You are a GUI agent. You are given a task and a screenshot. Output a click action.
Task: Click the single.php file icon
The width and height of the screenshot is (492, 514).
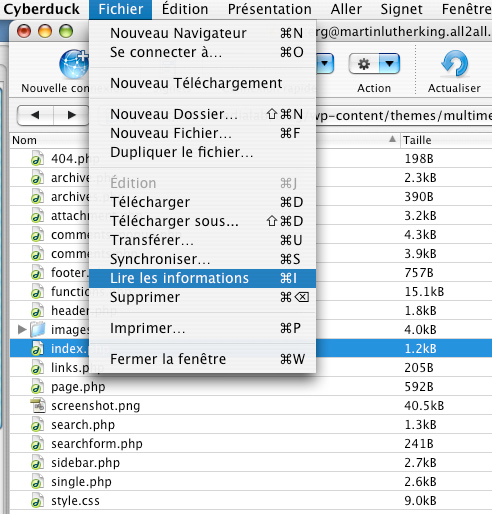pos(37,482)
